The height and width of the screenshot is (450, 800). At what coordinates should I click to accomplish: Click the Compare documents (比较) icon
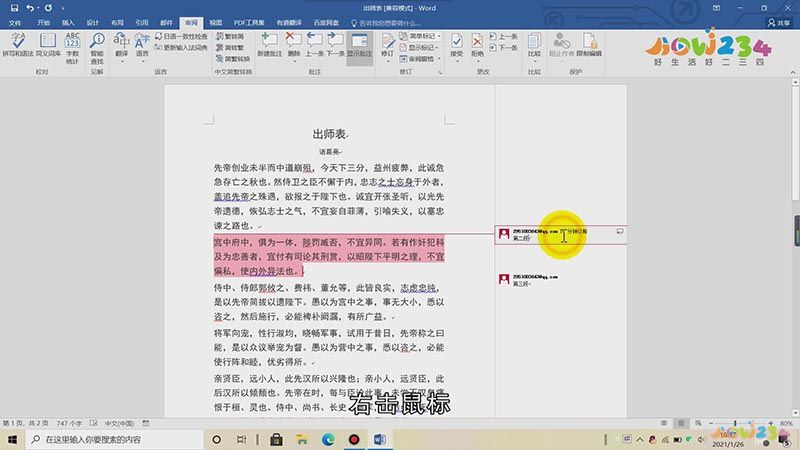(534, 42)
